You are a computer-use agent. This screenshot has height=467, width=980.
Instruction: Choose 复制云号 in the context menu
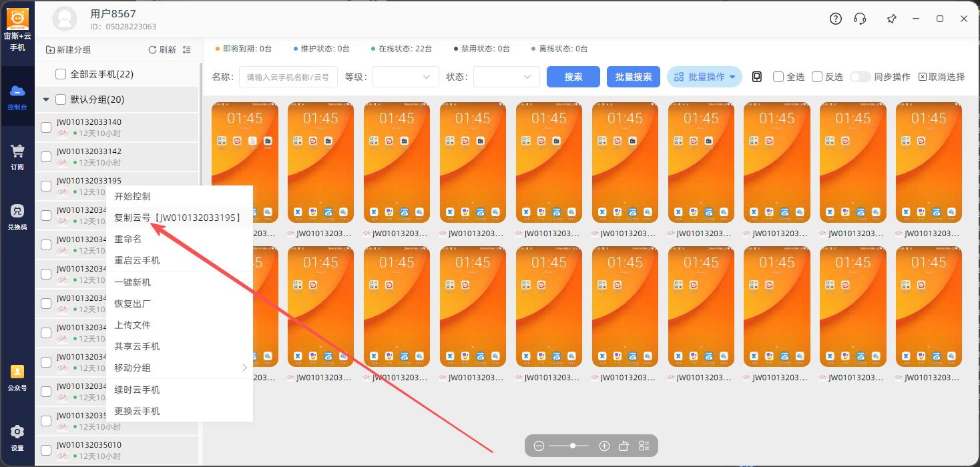pos(180,217)
